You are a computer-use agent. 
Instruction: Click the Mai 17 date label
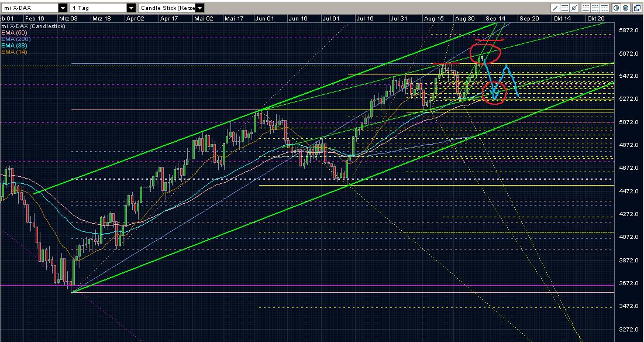[x=234, y=19]
